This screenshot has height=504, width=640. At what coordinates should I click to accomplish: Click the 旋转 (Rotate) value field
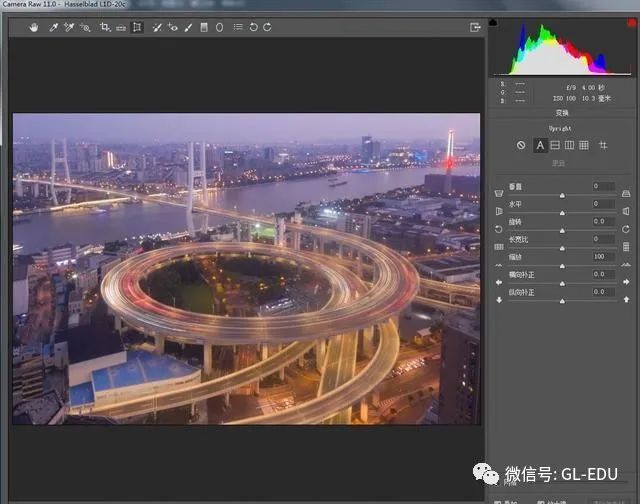tap(602, 221)
